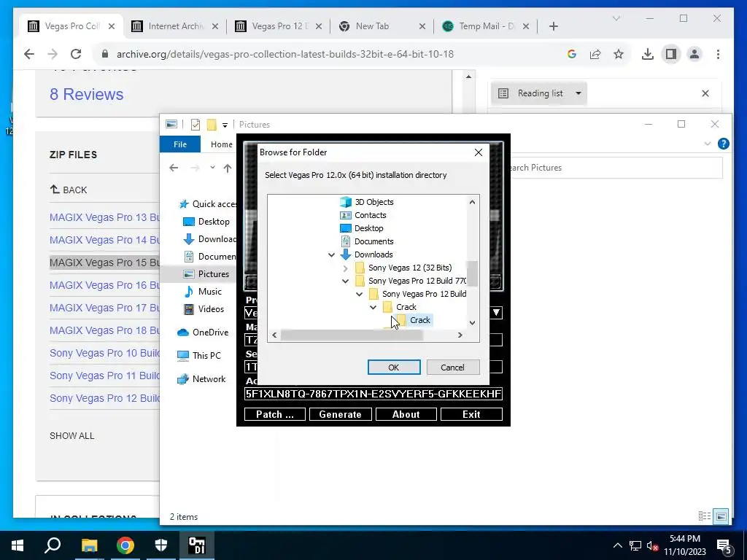Open Home tab in Explorer window

coord(222,144)
